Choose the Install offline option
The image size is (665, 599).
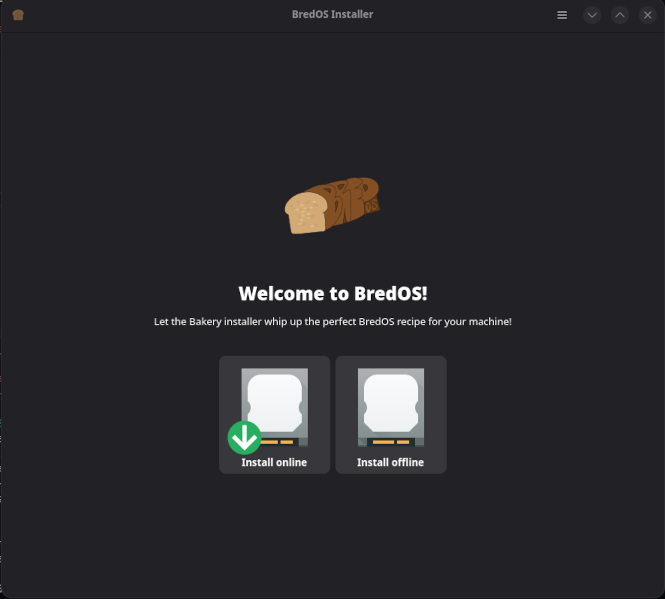390,414
